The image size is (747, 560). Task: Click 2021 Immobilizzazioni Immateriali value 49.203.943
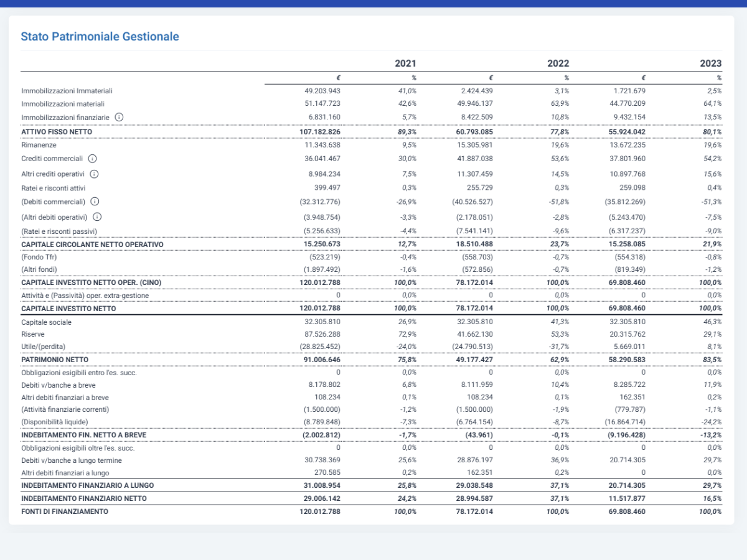[318, 91]
